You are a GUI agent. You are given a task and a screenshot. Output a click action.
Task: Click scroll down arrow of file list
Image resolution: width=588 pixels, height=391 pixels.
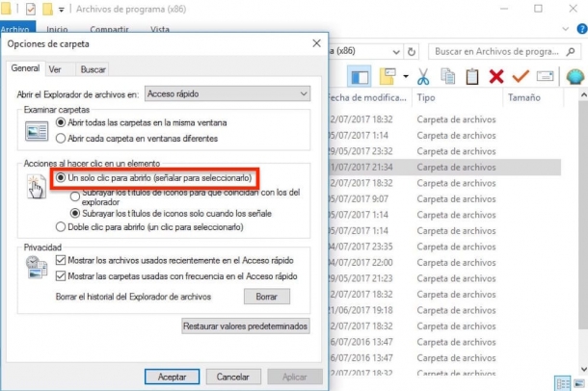click(583, 369)
